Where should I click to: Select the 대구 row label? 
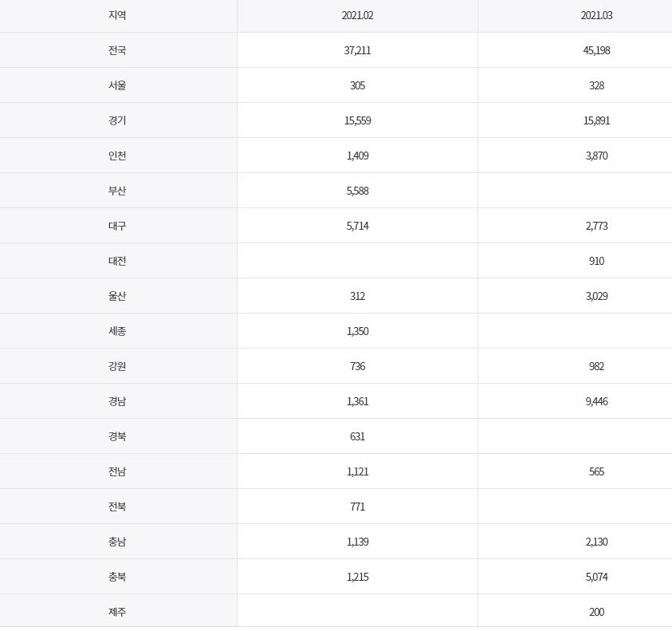[117, 226]
